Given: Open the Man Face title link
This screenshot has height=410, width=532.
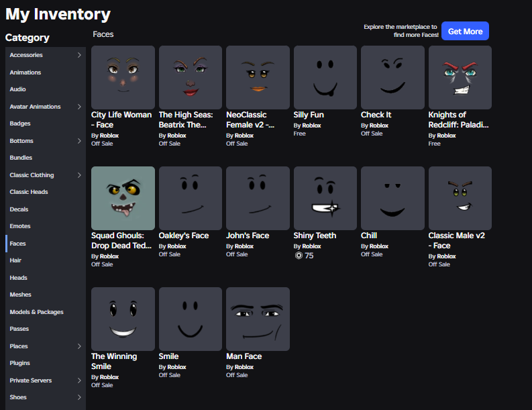Looking at the screenshot, I should pyautogui.click(x=244, y=356).
